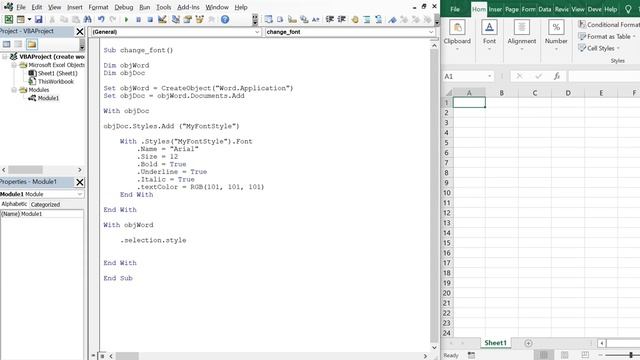
Task: Open Project Explorer from the toolbar
Action: pyautogui.click(x=176, y=19)
